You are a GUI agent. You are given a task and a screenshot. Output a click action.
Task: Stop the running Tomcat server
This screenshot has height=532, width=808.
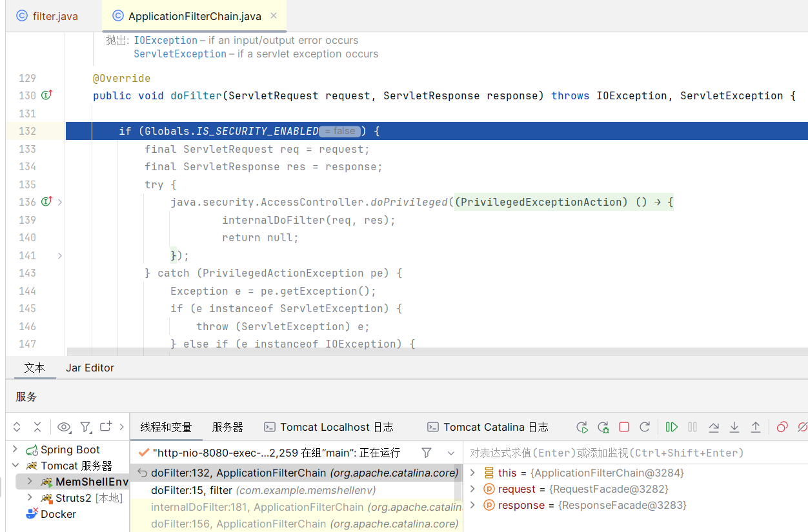(624, 427)
